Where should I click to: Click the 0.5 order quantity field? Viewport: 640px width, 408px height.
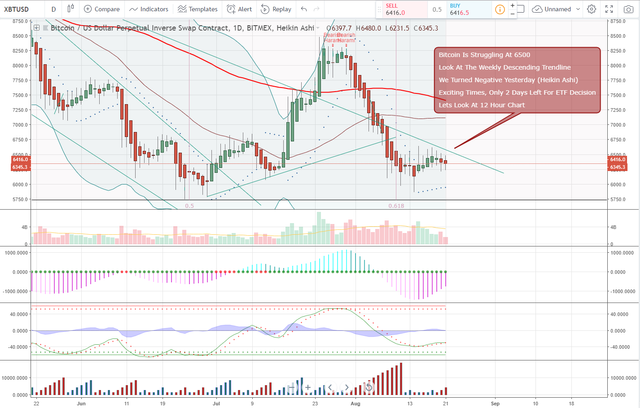[437, 9]
